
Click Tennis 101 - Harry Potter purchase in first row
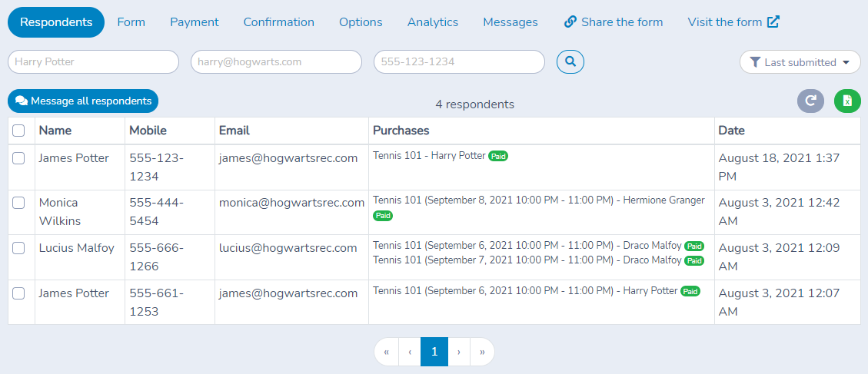tap(429, 156)
